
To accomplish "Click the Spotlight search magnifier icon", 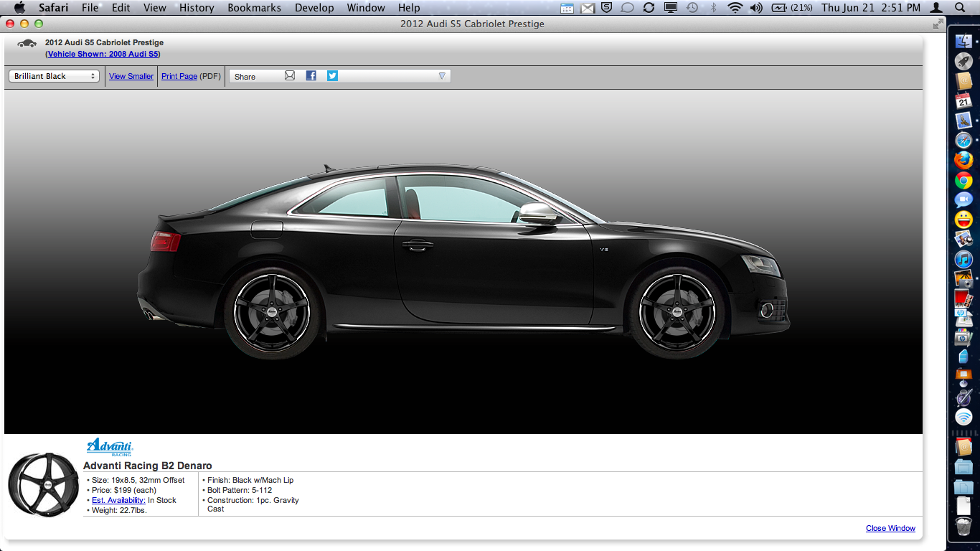I will pos(961,8).
